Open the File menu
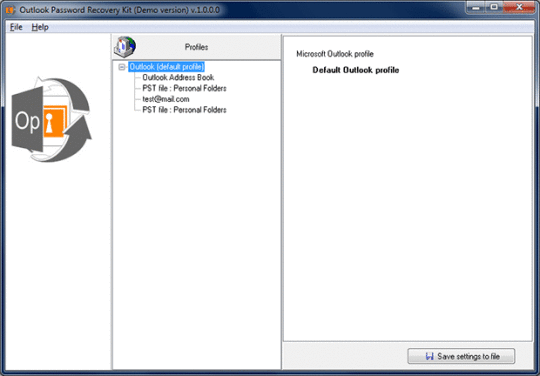Image resolution: width=540 pixels, height=376 pixels. click(16, 27)
